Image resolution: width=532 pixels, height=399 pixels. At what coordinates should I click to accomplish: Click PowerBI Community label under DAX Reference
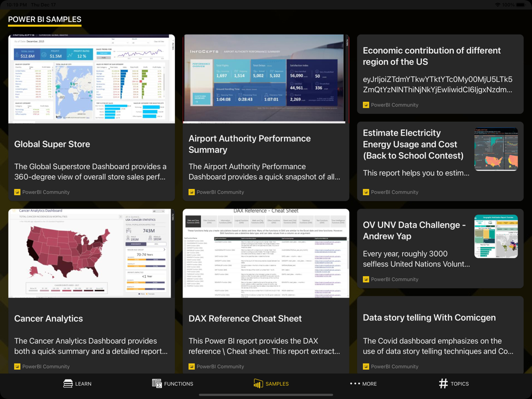coord(221,367)
